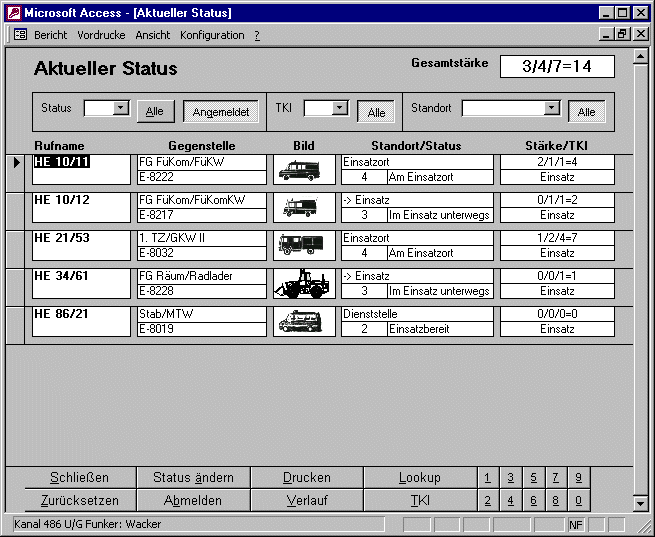The image size is (655, 537).
Task: Open the ? help menu
Action: pyautogui.click(x=257, y=35)
